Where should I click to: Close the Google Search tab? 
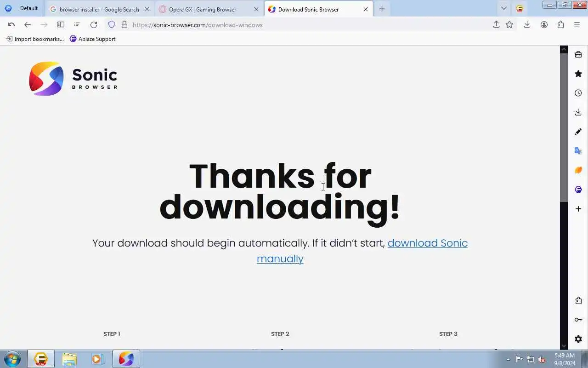tap(147, 9)
